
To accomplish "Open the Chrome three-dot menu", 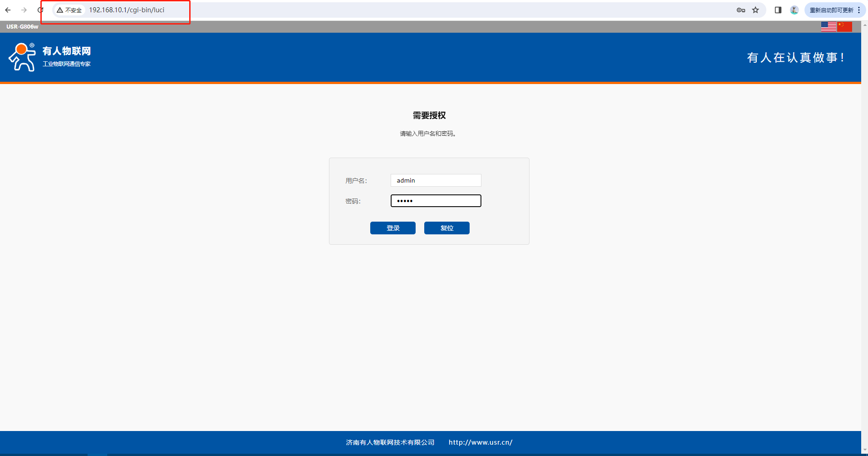I will tap(859, 10).
